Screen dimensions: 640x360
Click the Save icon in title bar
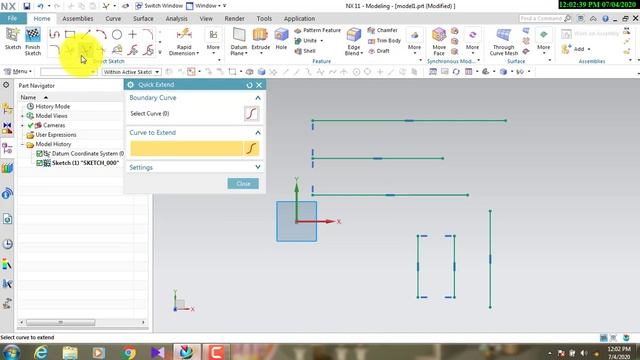coord(27,6)
